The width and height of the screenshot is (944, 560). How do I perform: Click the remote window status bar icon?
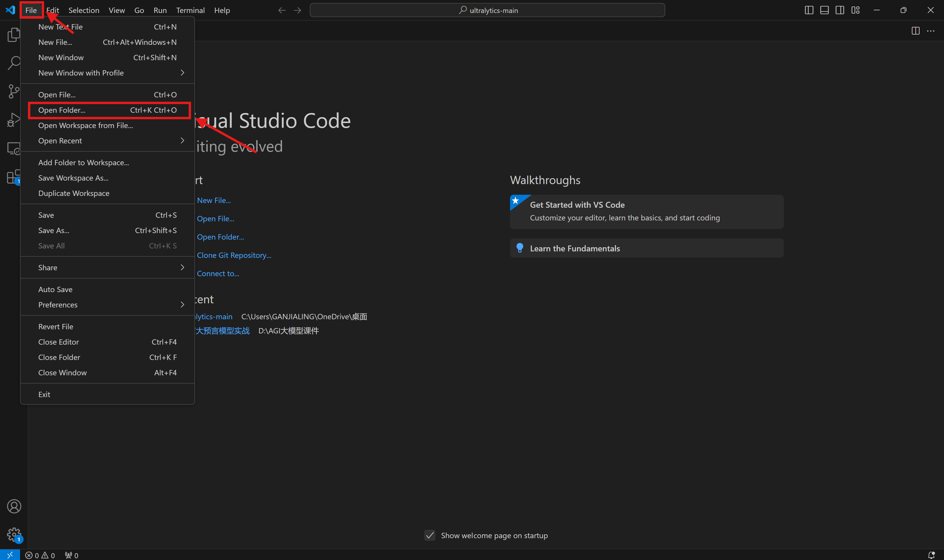point(10,555)
